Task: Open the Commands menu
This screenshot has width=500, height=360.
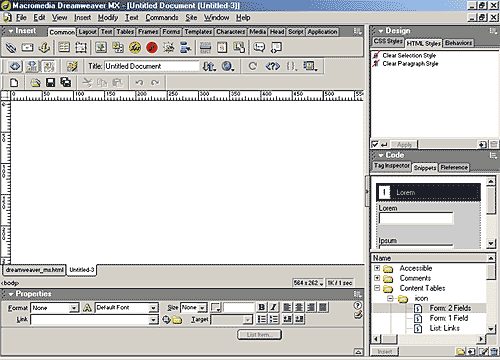Action: [x=162, y=17]
